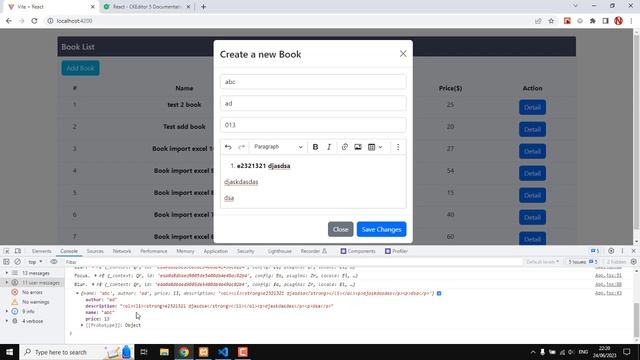640x360 pixels.
Task: Open the React Profiler tab
Action: 396,251
